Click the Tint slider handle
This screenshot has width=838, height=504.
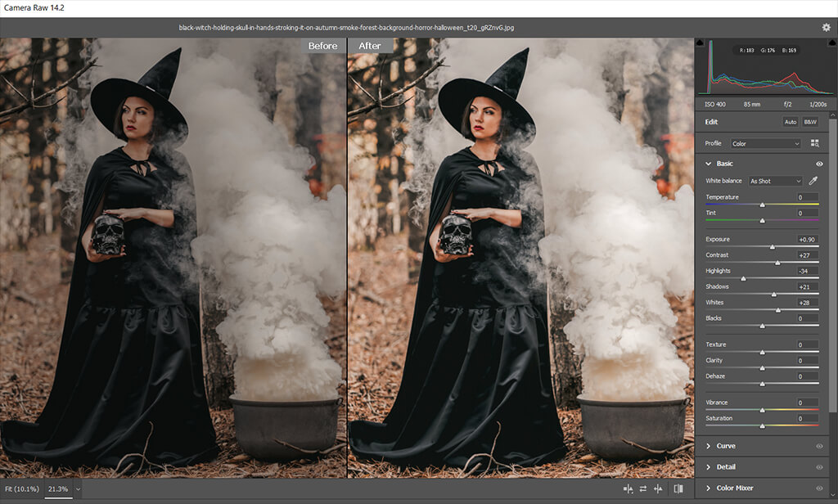click(x=763, y=220)
